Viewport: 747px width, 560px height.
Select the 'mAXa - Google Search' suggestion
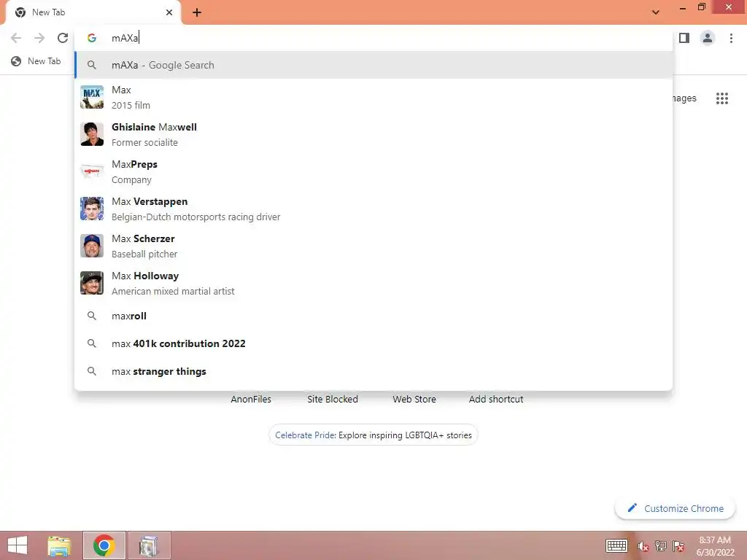373,65
